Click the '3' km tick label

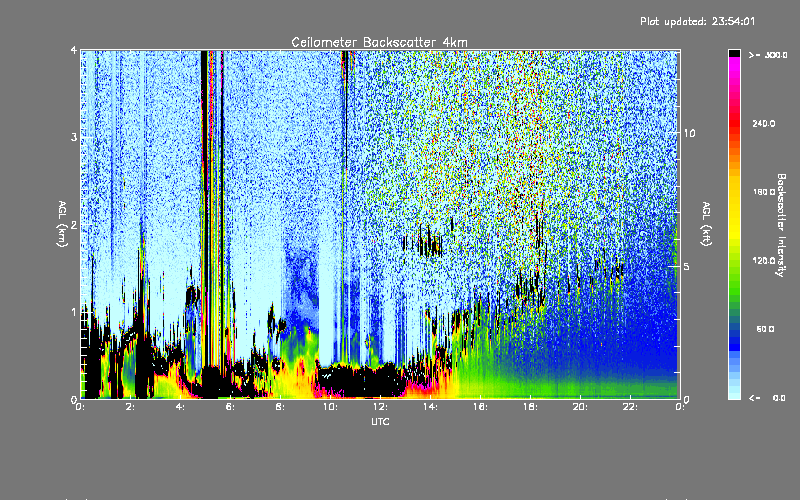click(x=74, y=137)
